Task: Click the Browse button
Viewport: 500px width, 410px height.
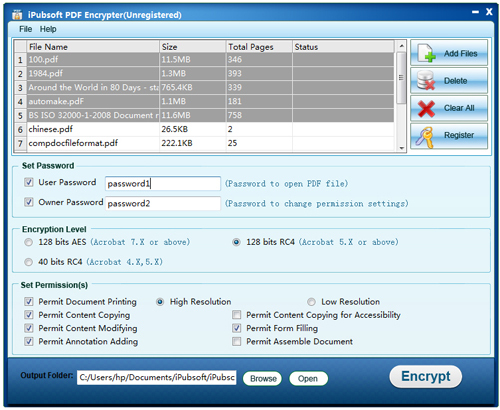Action: coord(263,379)
